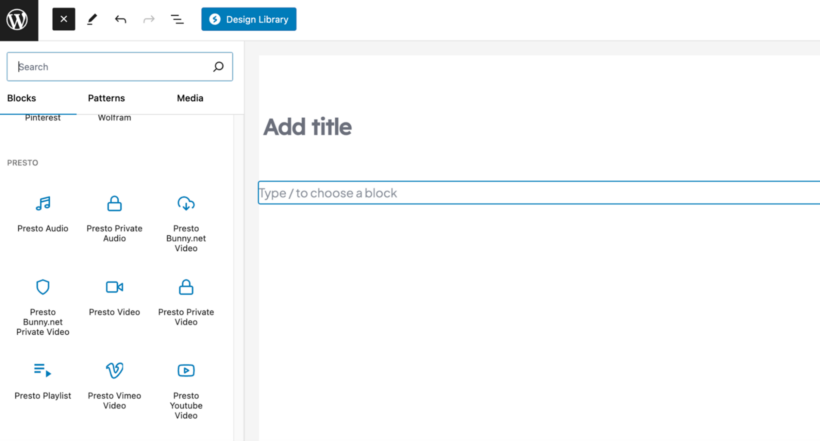
Task: Undo the last action
Action: click(x=120, y=19)
